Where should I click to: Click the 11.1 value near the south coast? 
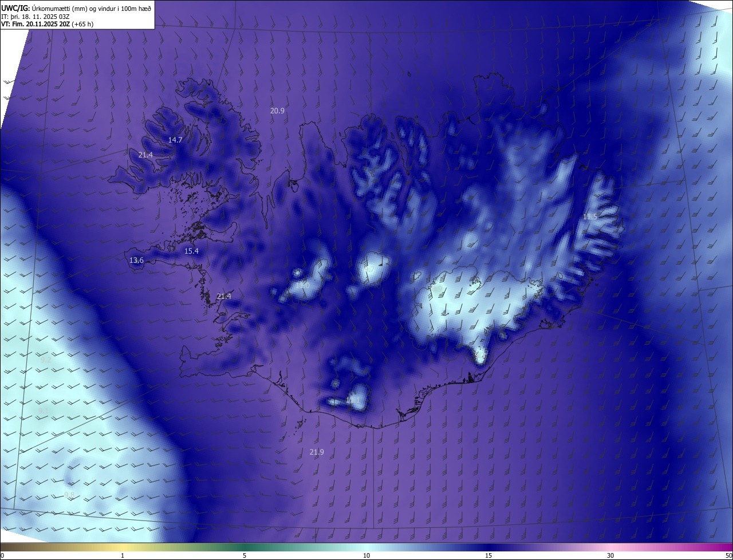(x=353, y=400)
